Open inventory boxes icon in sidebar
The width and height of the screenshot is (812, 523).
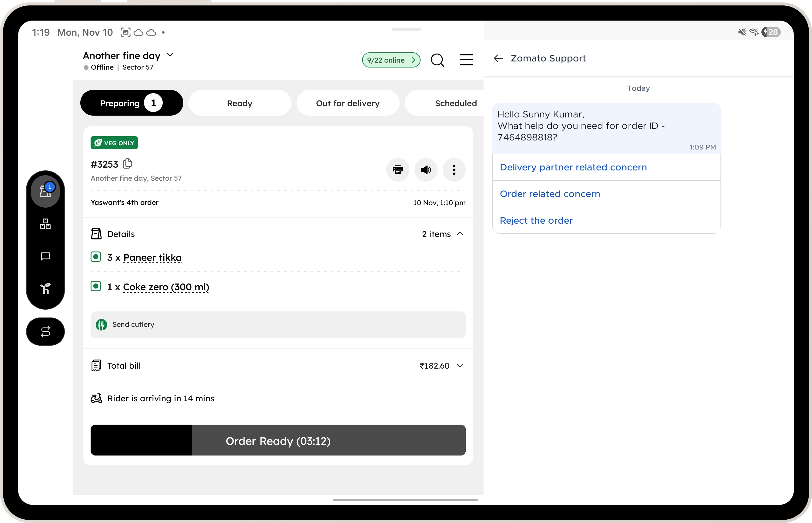(45, 224)
